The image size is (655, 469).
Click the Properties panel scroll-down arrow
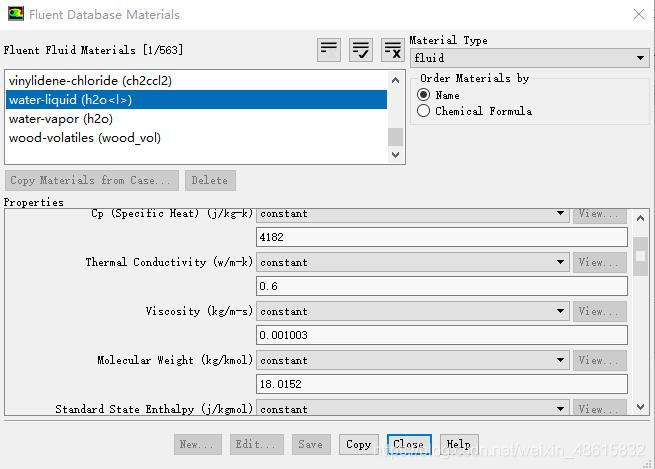point(640,406)
